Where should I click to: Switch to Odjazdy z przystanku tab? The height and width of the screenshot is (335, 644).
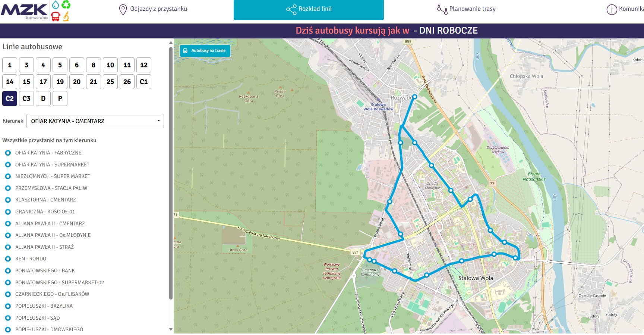coord(153,9)
